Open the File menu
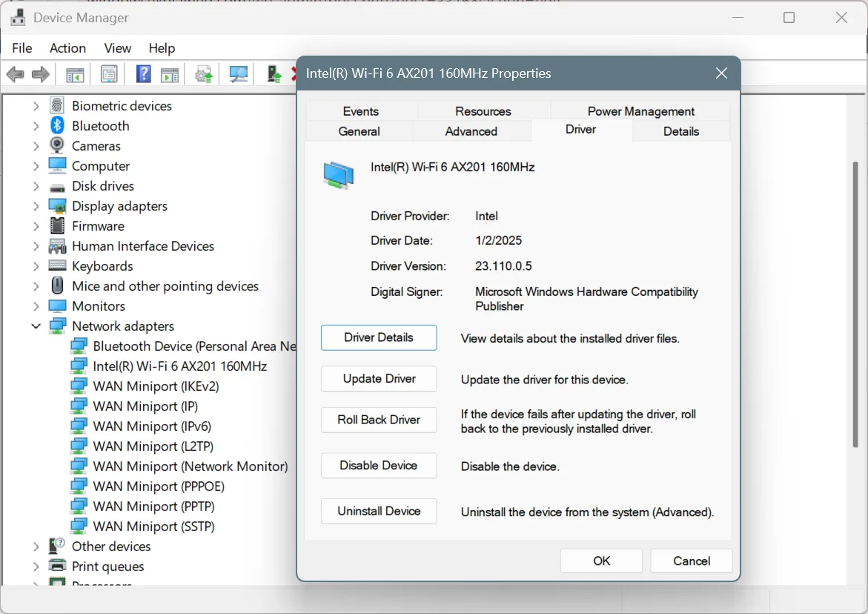The height and width of the screenshot is (614, 868). click(x=22, y=48)
